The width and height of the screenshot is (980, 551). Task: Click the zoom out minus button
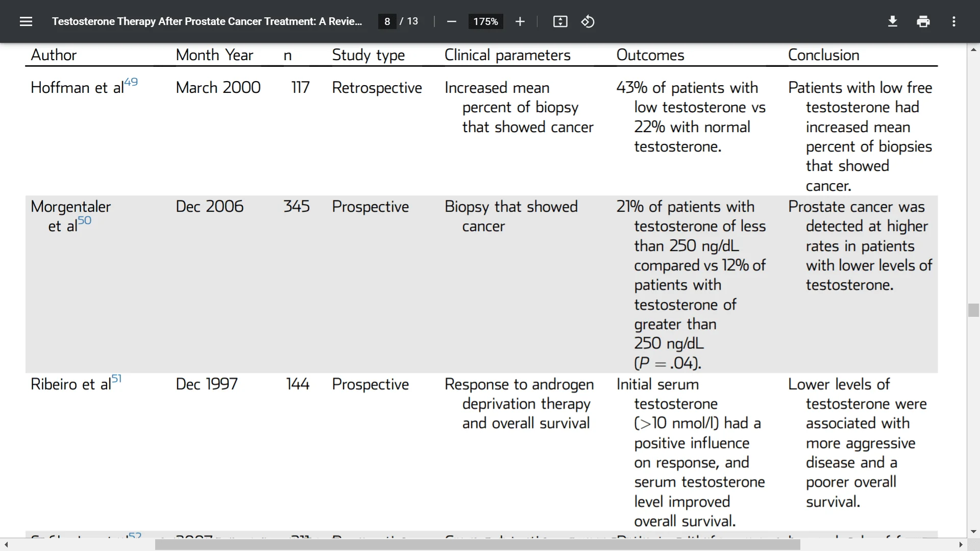[x=451, y=21]
